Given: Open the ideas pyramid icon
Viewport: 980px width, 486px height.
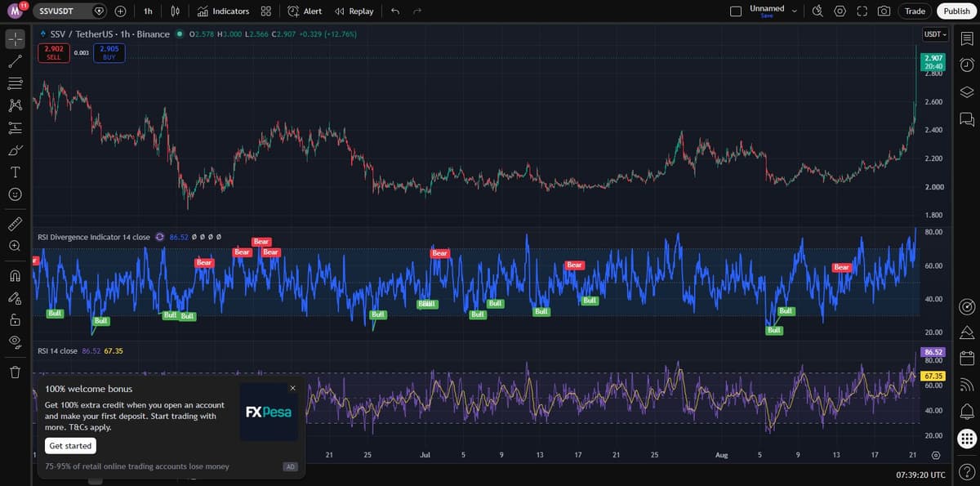Looking at the screenshot, I should click(x=967, y=332).
